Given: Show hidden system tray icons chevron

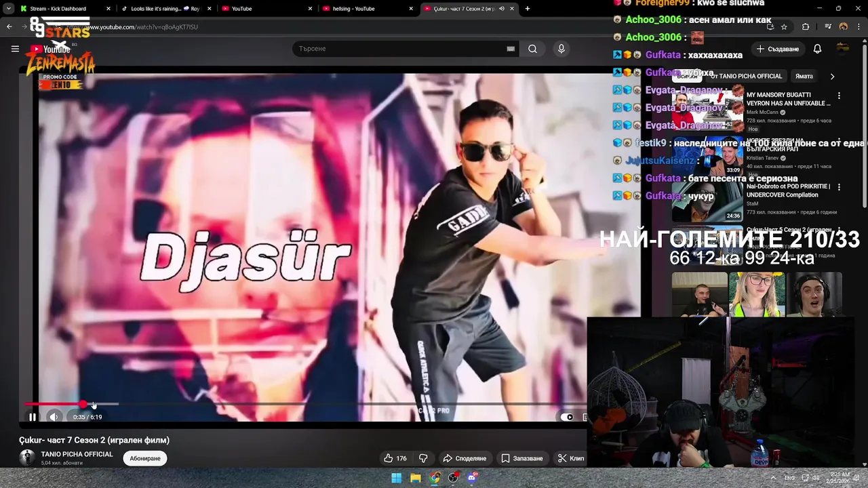Looking at the screenshot, I should (x=773, y=478).
